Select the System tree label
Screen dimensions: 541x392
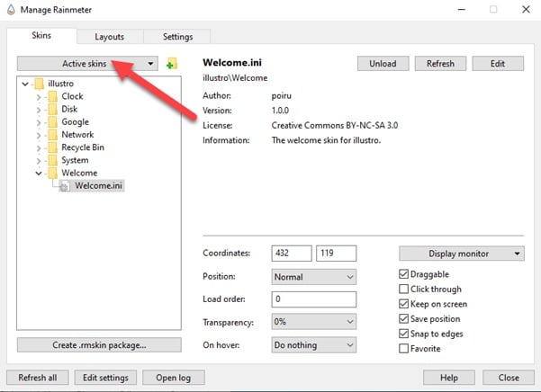tap(75, 160)
